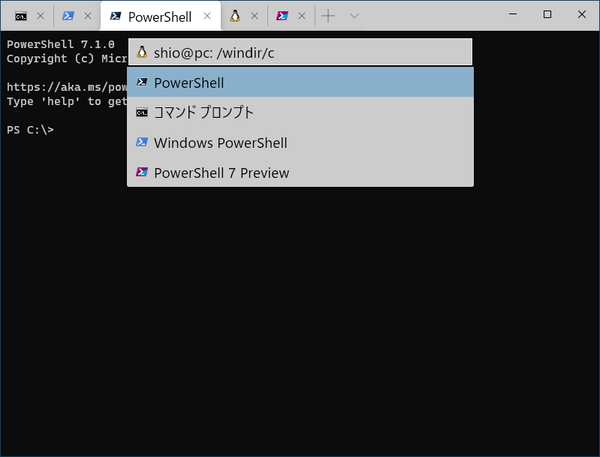The height and width of the screenshot is (457, 600).
Task: Click the PowerShell 7.1.0 version text
Action: tap(60, 44)
